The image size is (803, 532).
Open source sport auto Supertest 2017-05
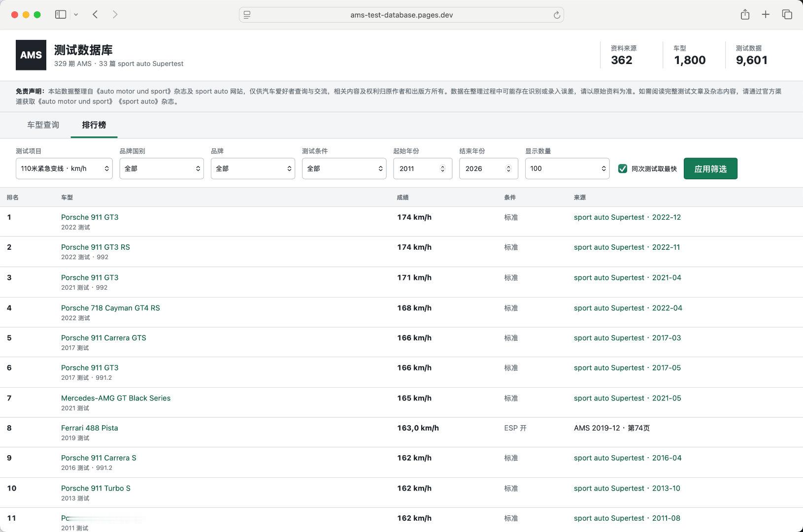627,368
